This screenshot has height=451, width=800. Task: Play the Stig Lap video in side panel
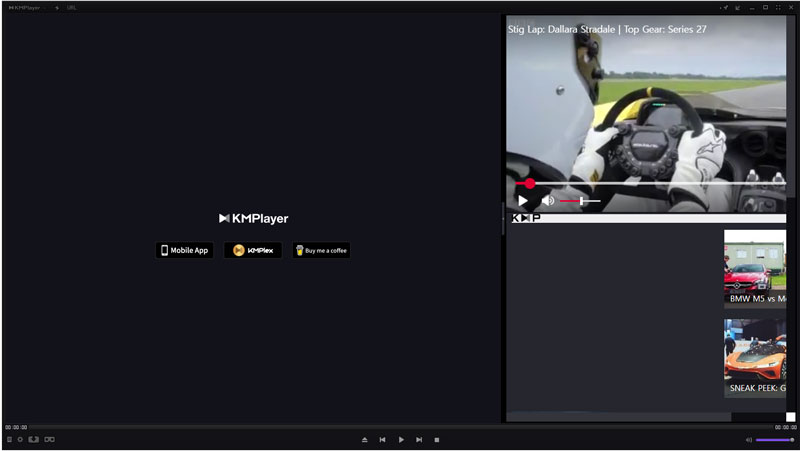(523, 201)
